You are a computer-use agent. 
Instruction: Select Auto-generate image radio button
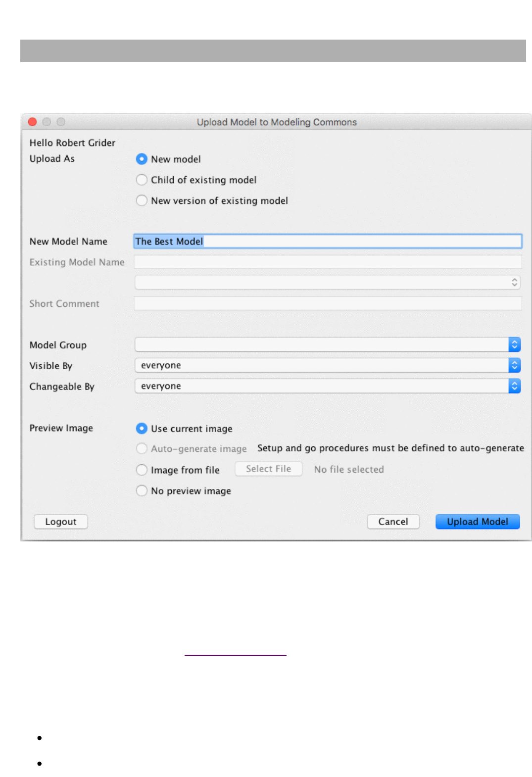[x=142, y=448]
